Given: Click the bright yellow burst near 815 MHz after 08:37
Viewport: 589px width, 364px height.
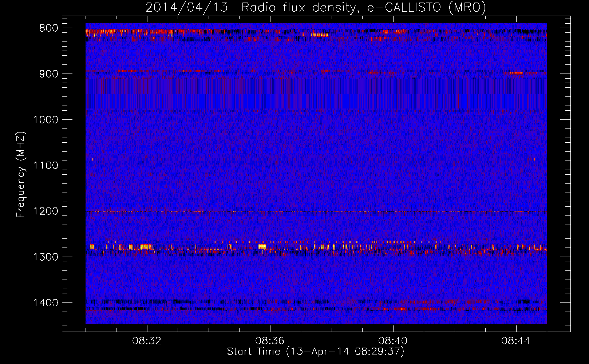Looking at the screenshot, I should [320, 35].
